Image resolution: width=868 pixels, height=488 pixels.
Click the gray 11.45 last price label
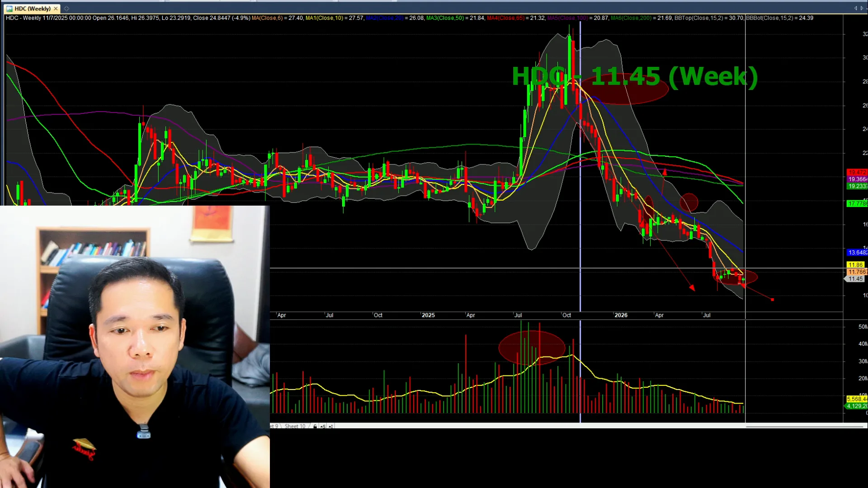(855, 279)
